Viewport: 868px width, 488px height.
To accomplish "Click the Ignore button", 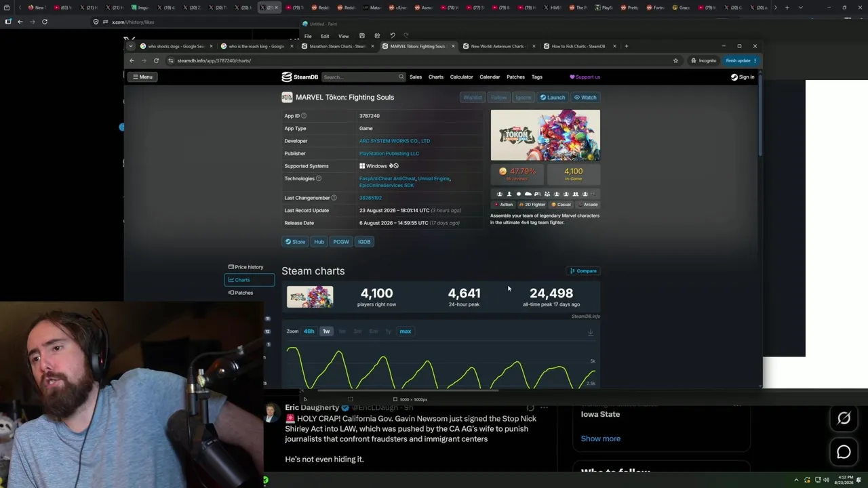I will point(523,98).
